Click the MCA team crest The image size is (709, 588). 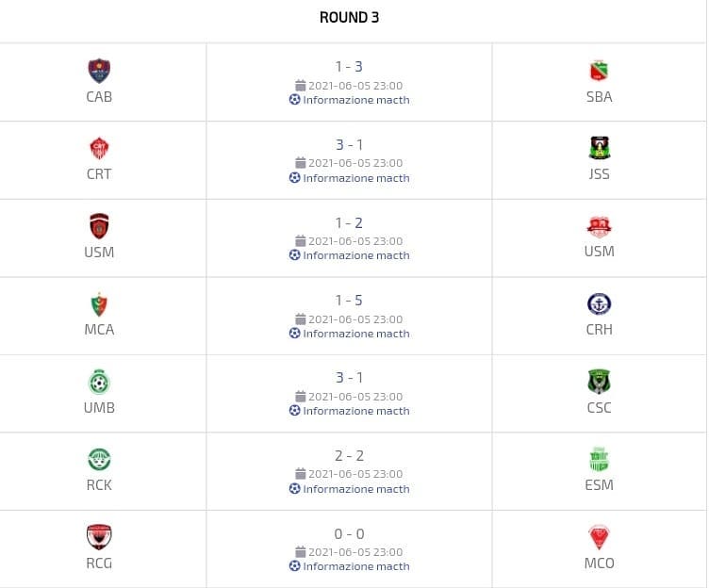pos(99,304)
